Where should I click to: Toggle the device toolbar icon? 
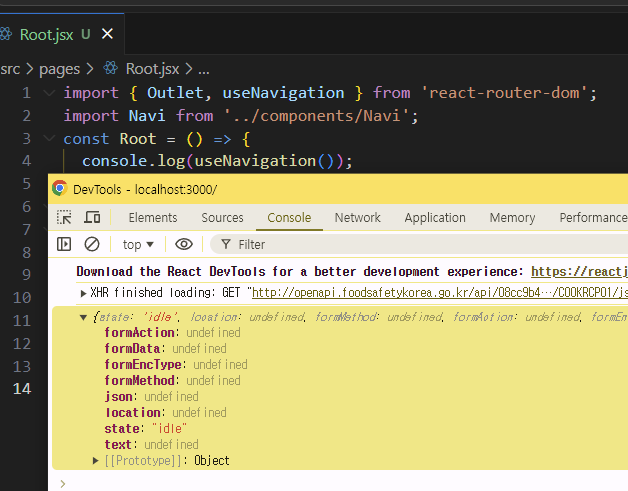pos(92,217)
